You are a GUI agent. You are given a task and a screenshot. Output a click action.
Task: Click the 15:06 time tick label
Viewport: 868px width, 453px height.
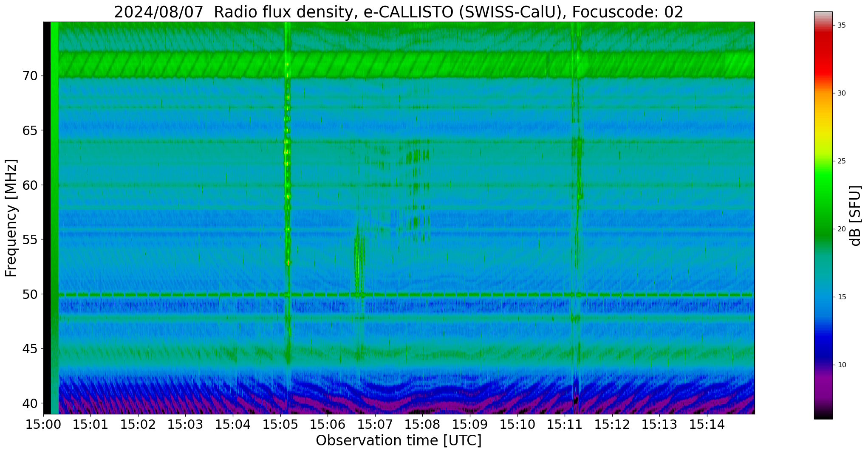point(328,425)
